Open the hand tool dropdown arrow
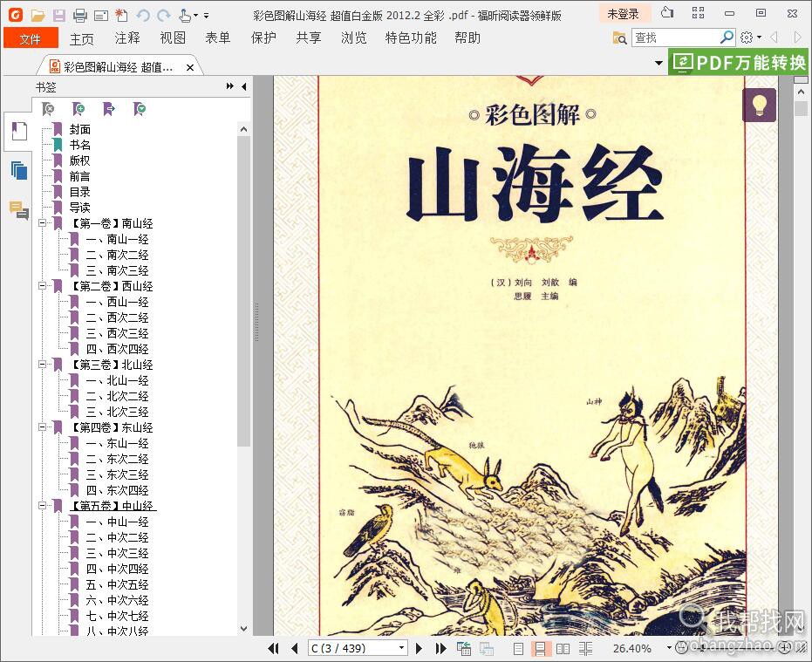The image size is (812, 662). click(195, 16)
